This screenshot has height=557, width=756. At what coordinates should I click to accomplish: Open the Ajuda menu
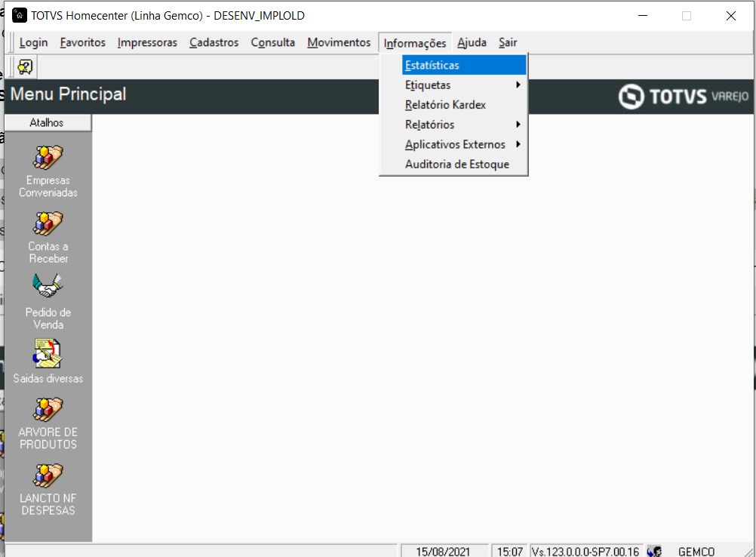click(x=472, y=42)
